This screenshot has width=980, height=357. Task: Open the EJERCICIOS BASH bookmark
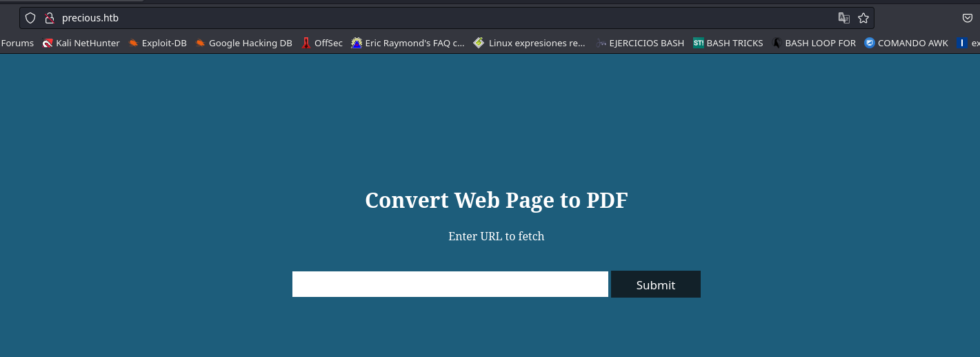pyautogui.click(x=640, y=43)
